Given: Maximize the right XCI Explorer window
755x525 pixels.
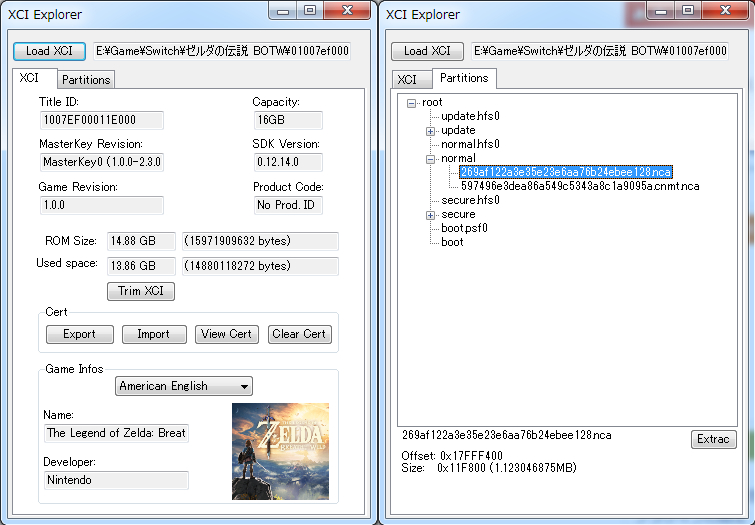Looking at the screenshot, I should pyautogui.click(x=688, y=11).
